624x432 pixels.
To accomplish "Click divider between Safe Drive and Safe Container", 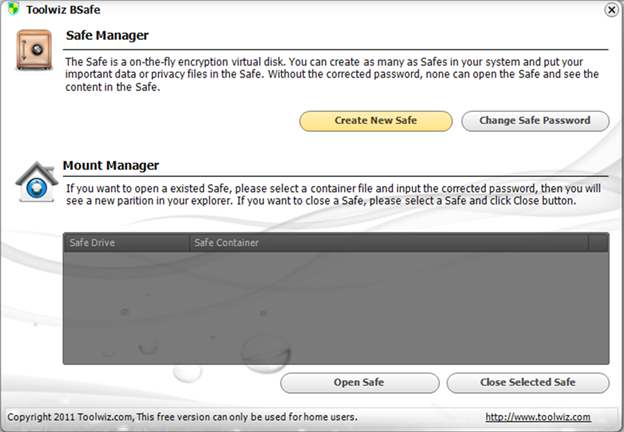I will (x=188, y=242).
